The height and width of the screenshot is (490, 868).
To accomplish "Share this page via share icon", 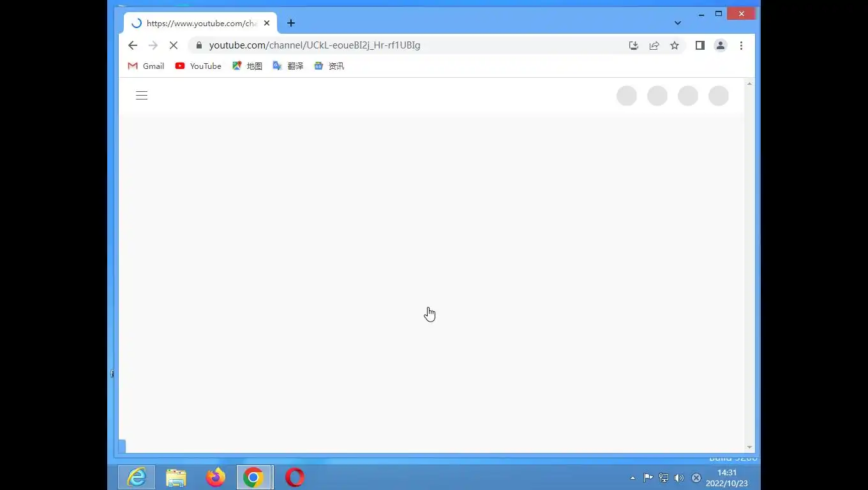I will (x=654, y=45).
